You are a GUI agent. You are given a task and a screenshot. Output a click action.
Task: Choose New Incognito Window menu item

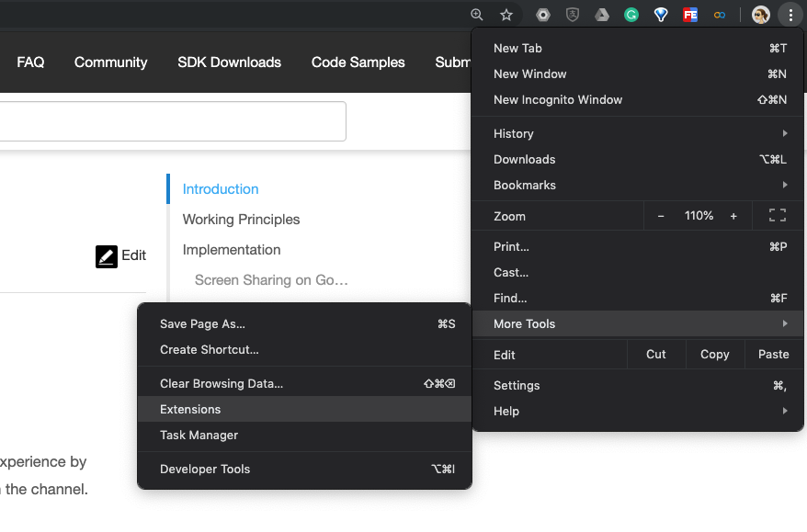click(x=558, y=99)
